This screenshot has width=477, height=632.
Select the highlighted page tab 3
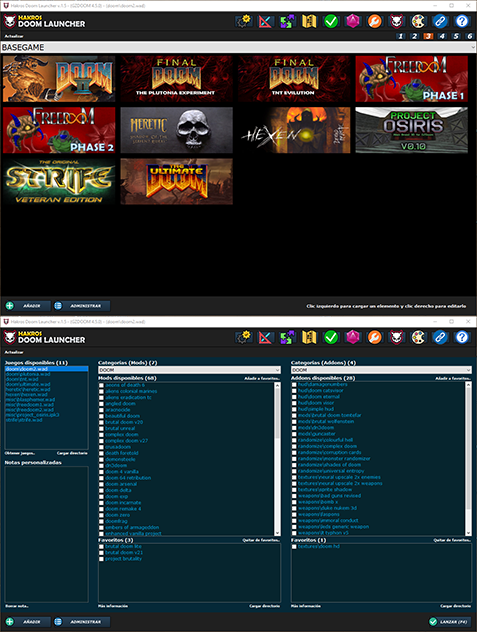pyautogui.click(x=428, y=36)
